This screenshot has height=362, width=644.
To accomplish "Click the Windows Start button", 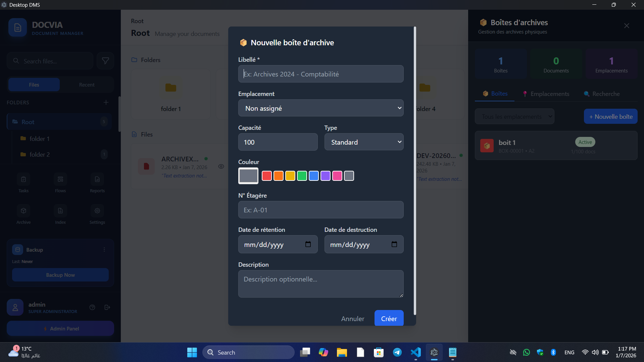I will tap(192, 352).
